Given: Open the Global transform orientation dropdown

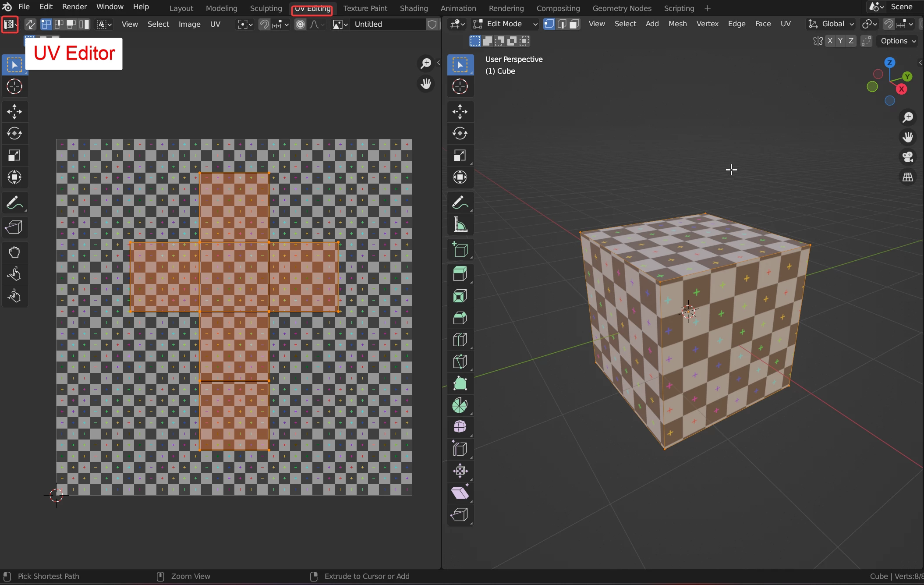Looking at the screenshot, I should 831,24.
